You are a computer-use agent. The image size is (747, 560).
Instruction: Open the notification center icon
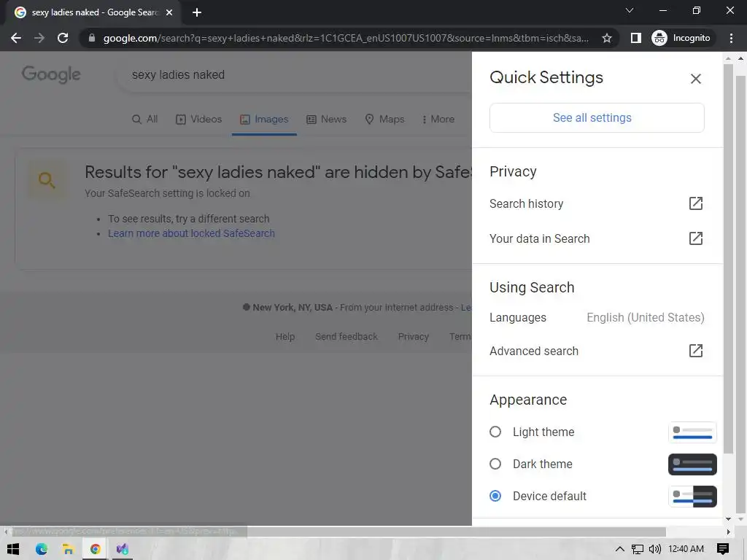pyautogui.click(x=723, y=549)
